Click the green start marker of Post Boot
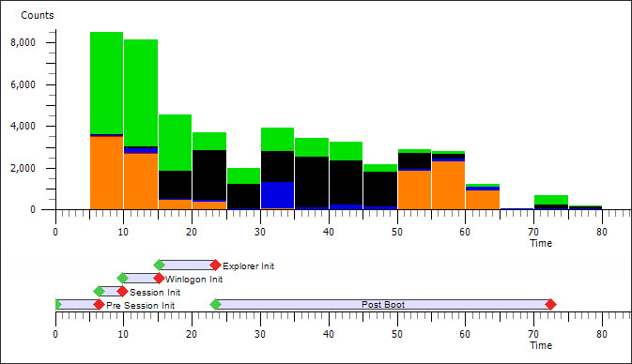 point(216,304)
